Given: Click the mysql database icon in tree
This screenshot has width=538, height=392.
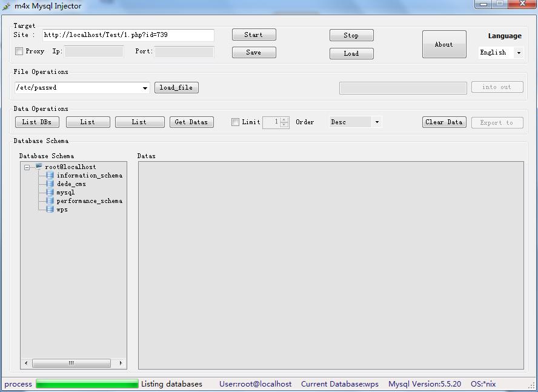Looking at the screenshot, I should tap(50, 192).
